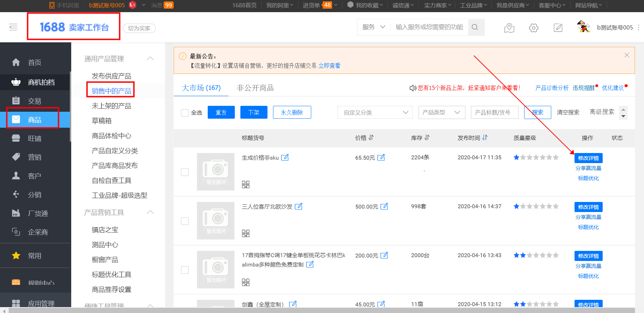The height and width of the screenshot is (313, 644).
Task: Switch to the 非公开商品 tab
Action: tap(255, 88)
